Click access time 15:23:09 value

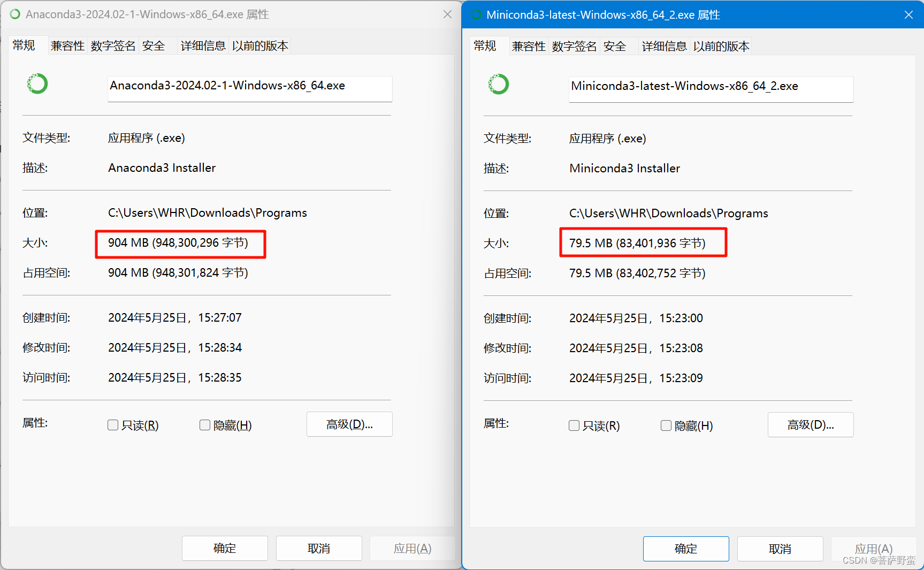tap(636, 378)
